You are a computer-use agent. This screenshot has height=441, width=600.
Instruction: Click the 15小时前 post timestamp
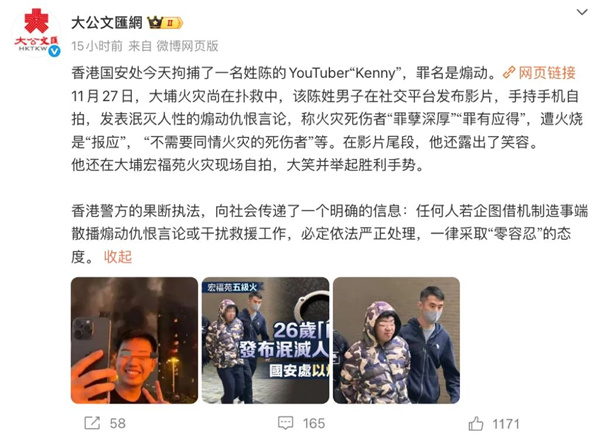click(x=97, y=46)
